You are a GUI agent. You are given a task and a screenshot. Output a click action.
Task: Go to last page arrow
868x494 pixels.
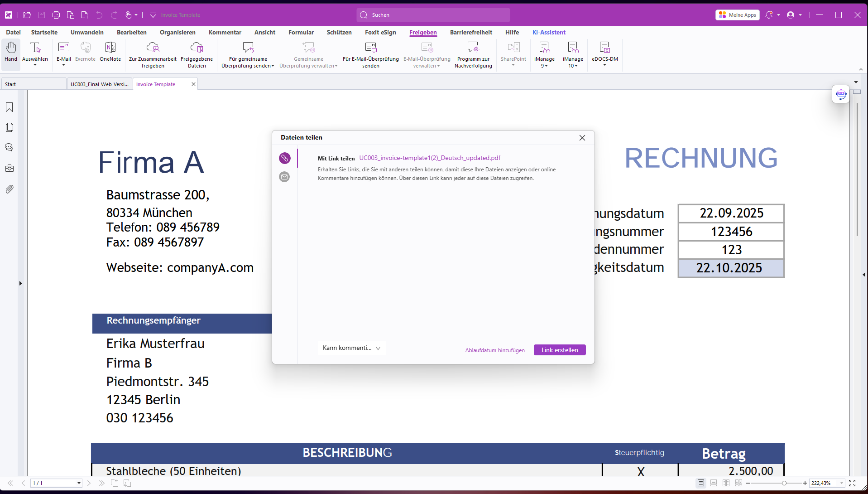tap(101, 483)
